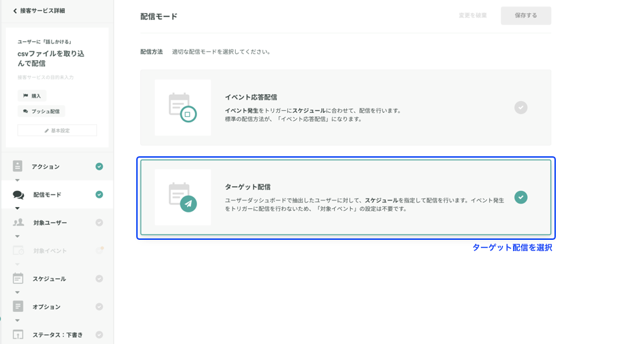Open the オプション menu step

tap(57, 307)
